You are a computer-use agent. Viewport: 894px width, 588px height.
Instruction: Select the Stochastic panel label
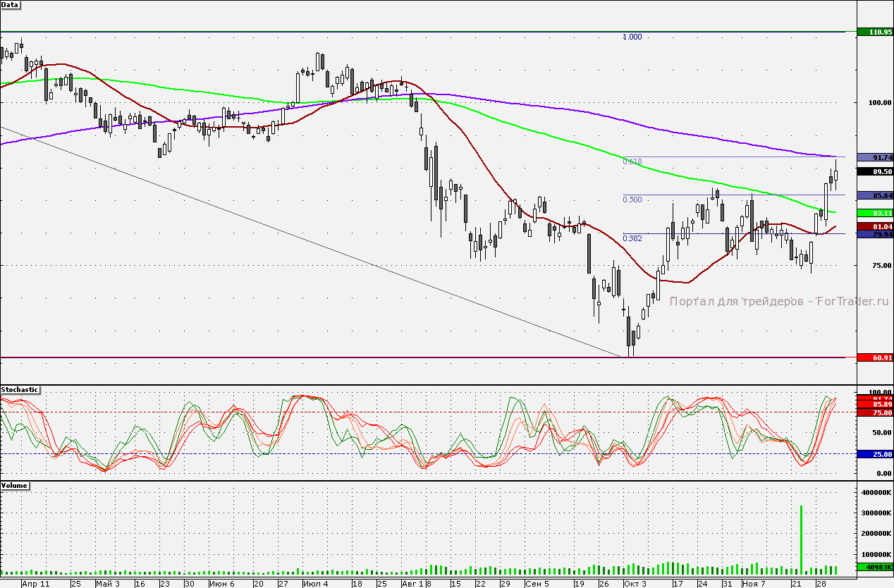tap(20, 390)
